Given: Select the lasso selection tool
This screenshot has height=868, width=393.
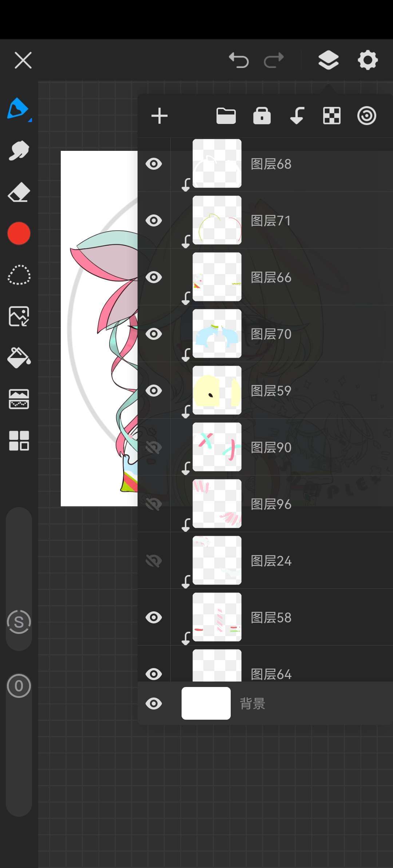Looking at the screenshot, I should click(19, 275).
